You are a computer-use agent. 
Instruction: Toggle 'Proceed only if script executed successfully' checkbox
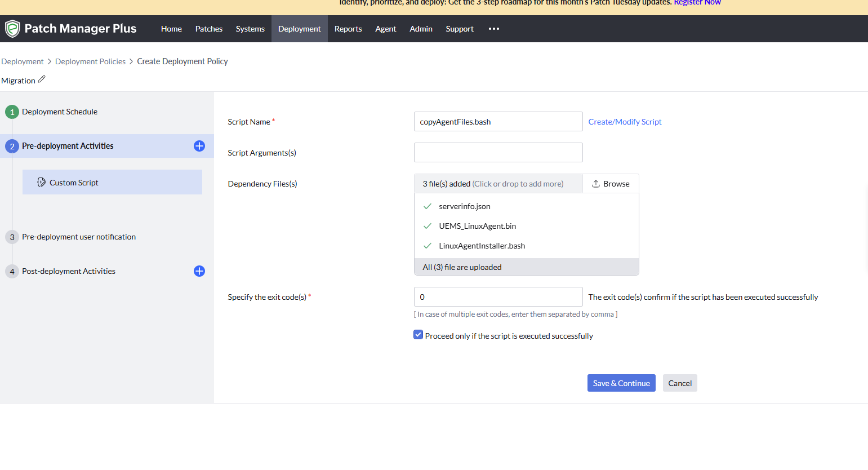[419, 335]
